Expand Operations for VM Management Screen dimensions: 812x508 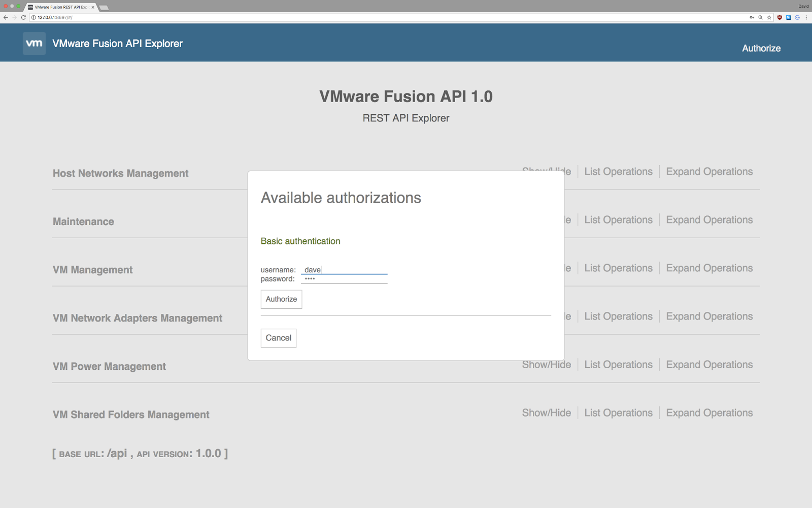tap(709, 268)
